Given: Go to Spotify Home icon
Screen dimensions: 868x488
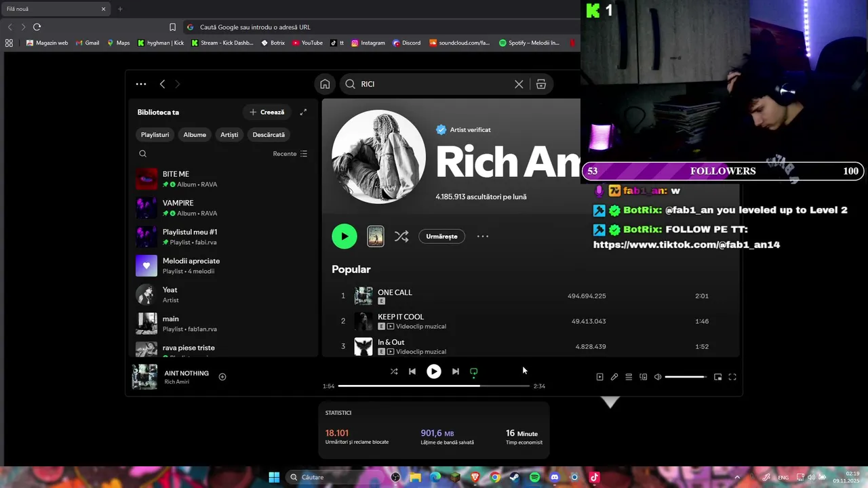Looking at the screenshot, I should 325,84.
